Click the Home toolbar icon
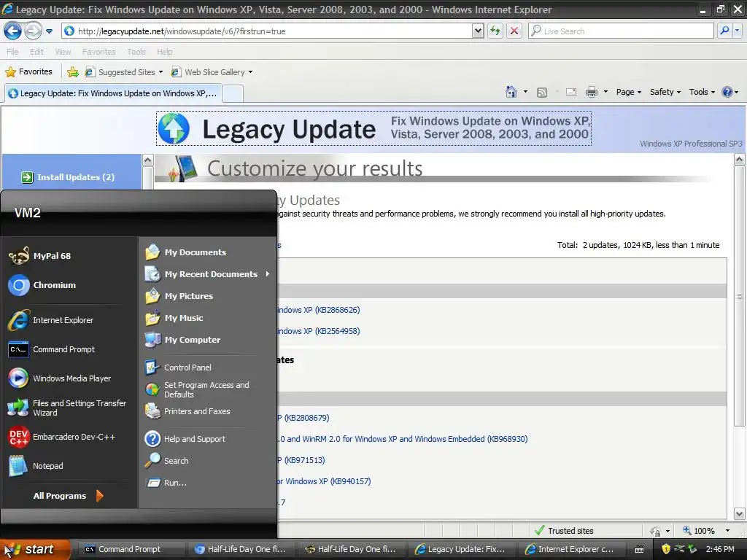The height and width of the screenshot is (560, 747). coord(511,92)
